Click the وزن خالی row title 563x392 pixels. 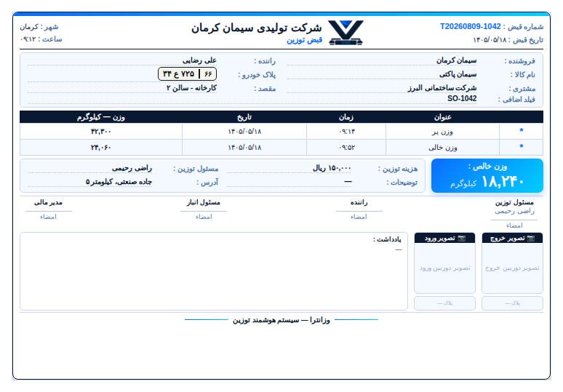pos(443,148)
